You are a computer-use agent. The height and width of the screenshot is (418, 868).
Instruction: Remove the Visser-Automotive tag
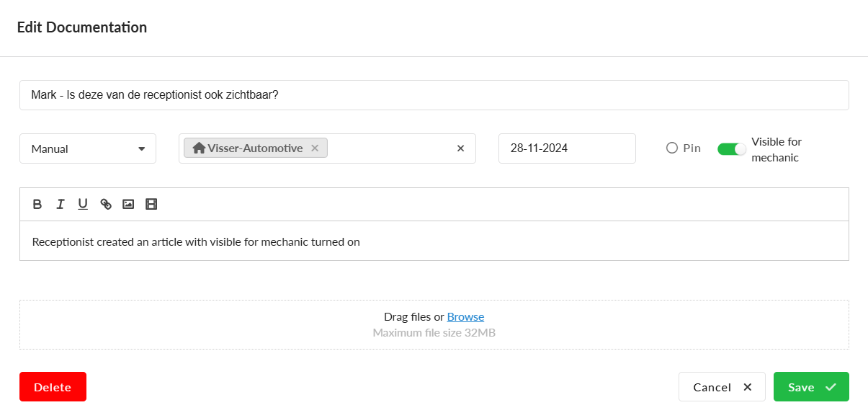click(x=315, y=148)
